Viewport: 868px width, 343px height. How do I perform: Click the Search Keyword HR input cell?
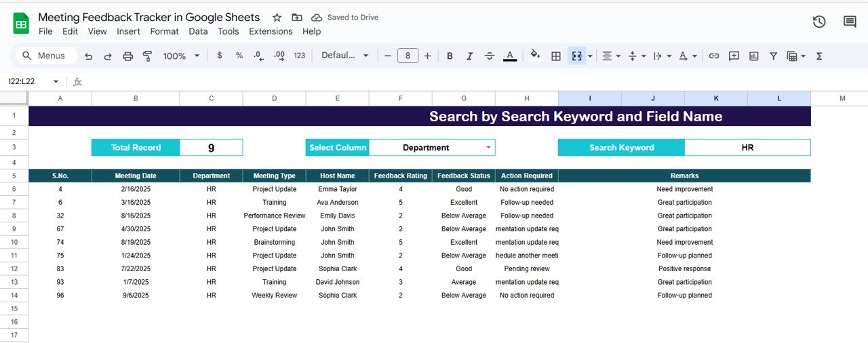tap(747, 148)
